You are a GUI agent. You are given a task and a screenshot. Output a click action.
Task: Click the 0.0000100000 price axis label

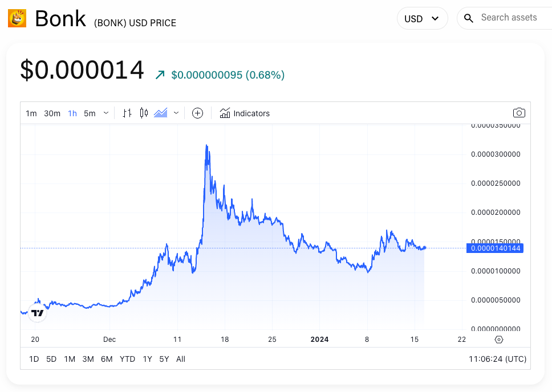coord(496,271)
